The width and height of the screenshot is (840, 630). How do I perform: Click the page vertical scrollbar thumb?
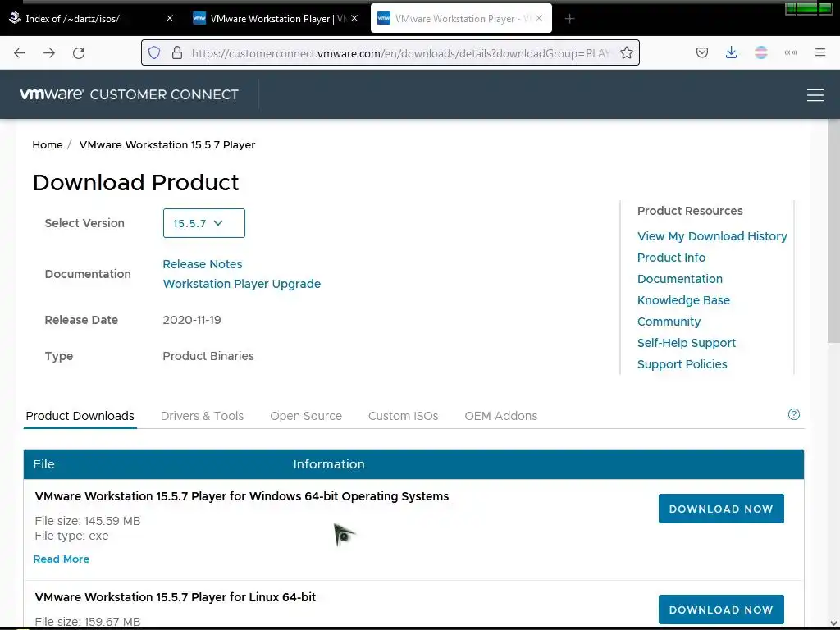pos(833,231)
